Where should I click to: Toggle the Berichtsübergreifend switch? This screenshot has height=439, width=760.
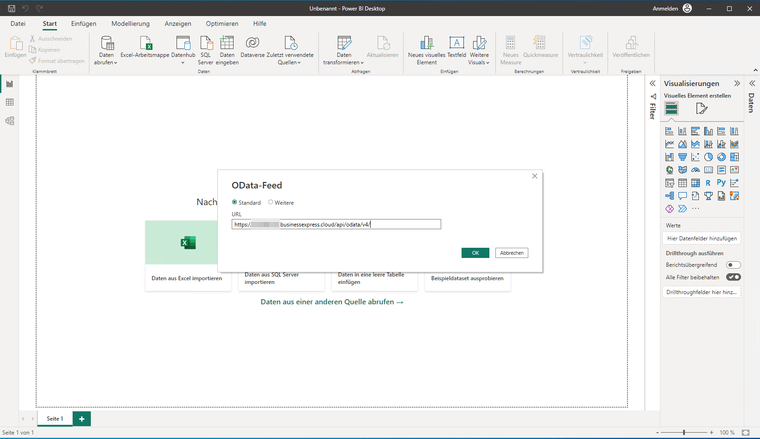pyautogui.click(x=733, y=265)
